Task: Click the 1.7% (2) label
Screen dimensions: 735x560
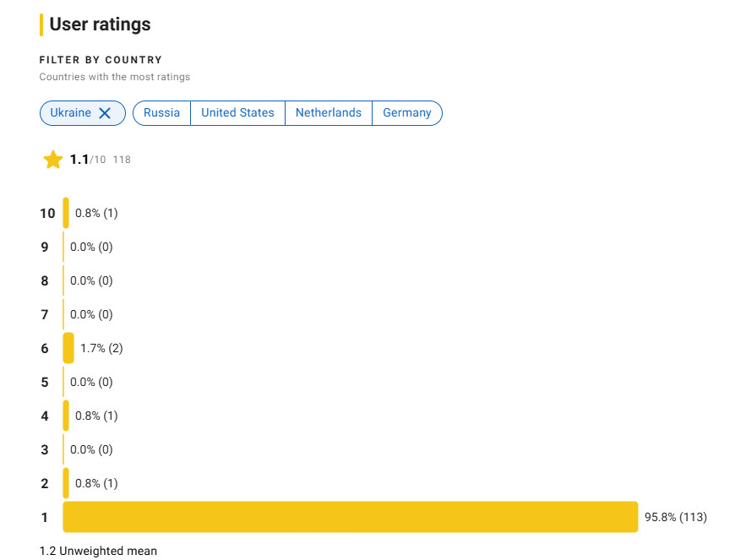Action: click(101, 348)
